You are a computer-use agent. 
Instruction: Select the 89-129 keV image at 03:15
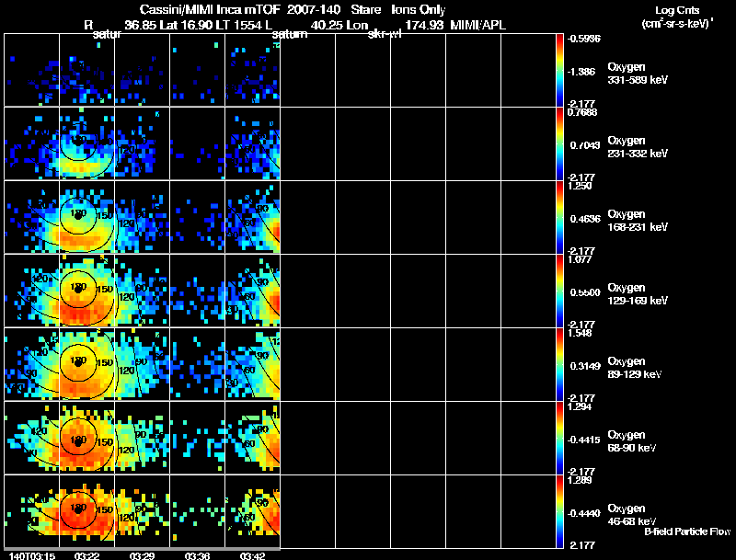[31, 364]
